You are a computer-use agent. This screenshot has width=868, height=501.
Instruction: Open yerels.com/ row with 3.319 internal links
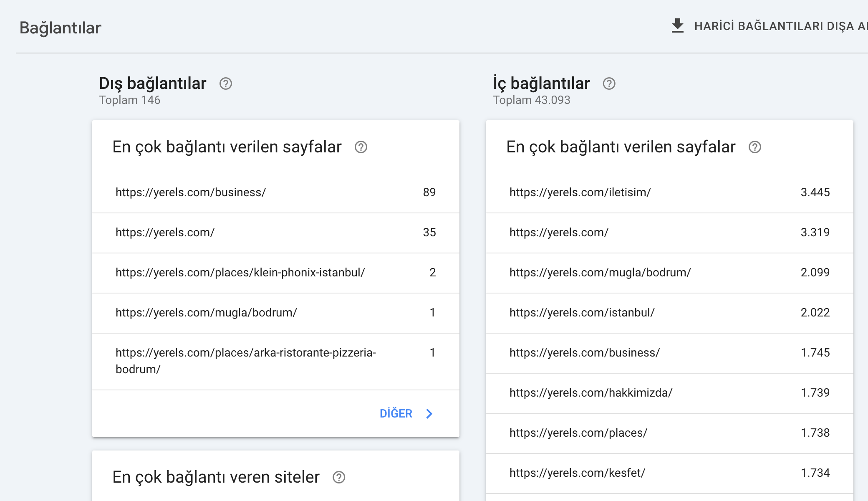pyautogui.click(x=670, y=233)
